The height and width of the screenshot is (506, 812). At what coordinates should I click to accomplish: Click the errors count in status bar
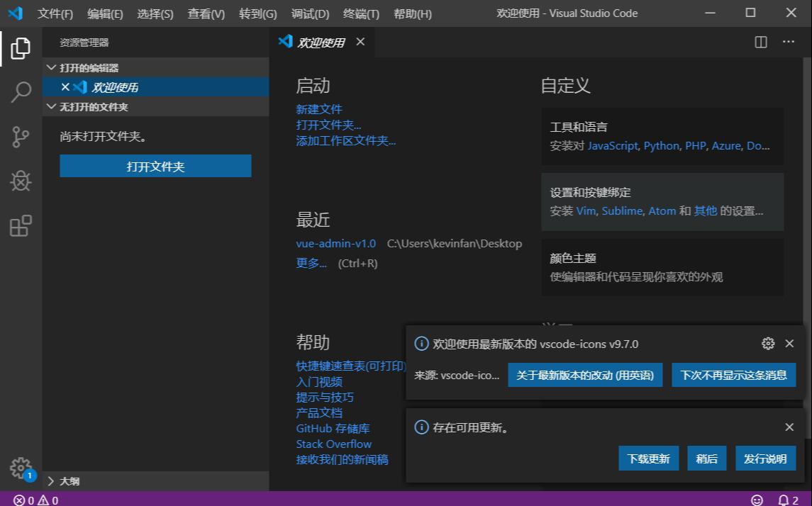(x=24, y=500)
